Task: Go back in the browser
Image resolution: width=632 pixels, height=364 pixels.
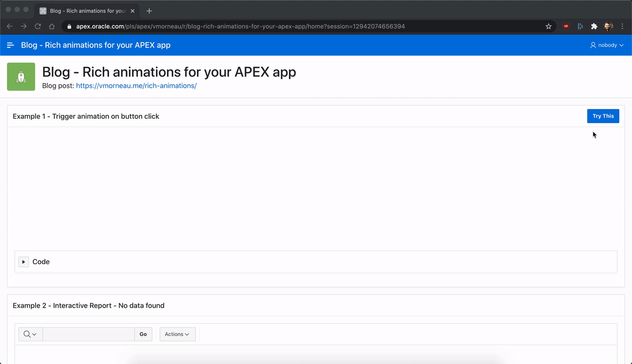Action: (x=9, y=26)
